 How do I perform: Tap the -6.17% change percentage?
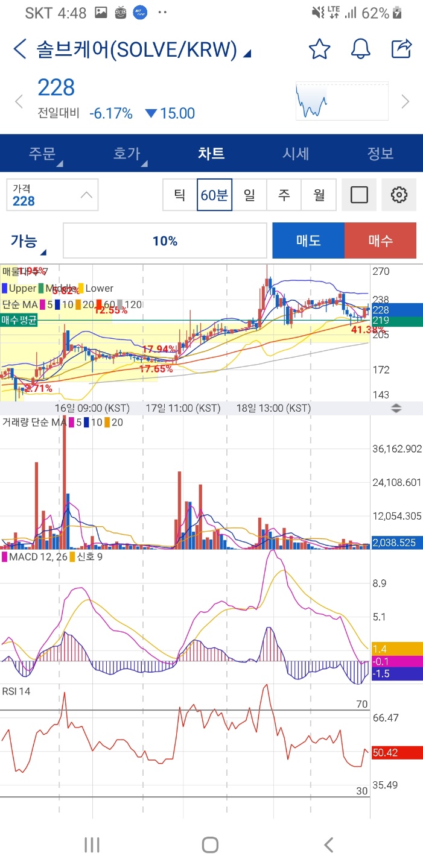click(x=110, y=113)
